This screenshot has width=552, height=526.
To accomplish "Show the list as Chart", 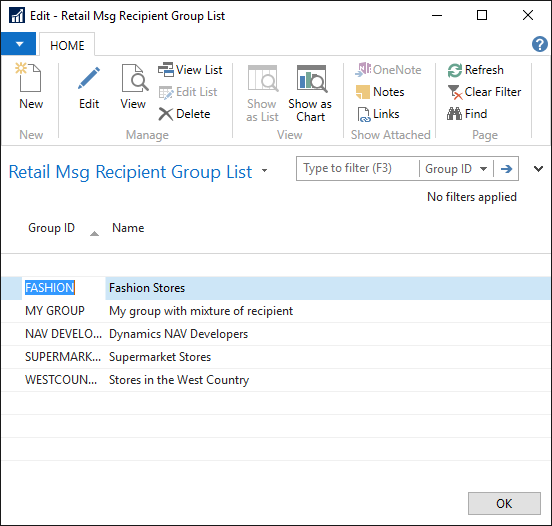I will (310, 93).
